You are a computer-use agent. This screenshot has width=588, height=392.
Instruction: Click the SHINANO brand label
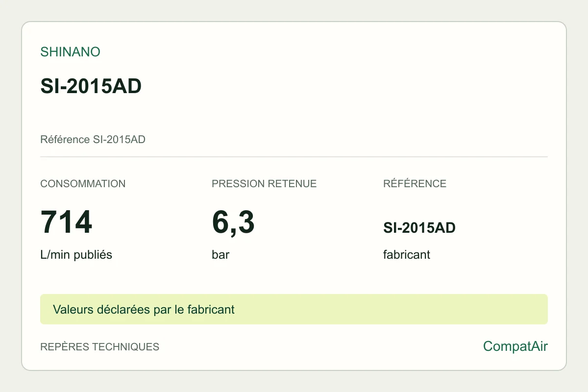tap(70, 52)
